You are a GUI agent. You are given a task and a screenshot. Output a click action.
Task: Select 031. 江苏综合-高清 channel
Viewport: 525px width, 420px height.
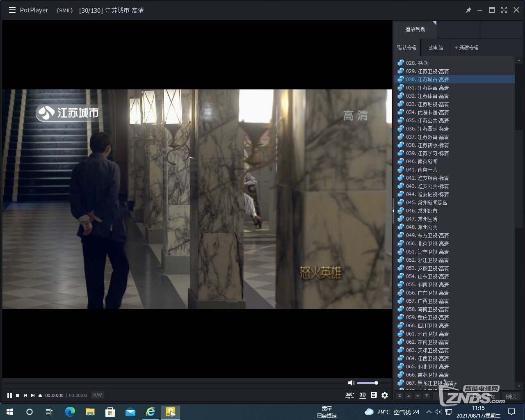pos(454,88)
